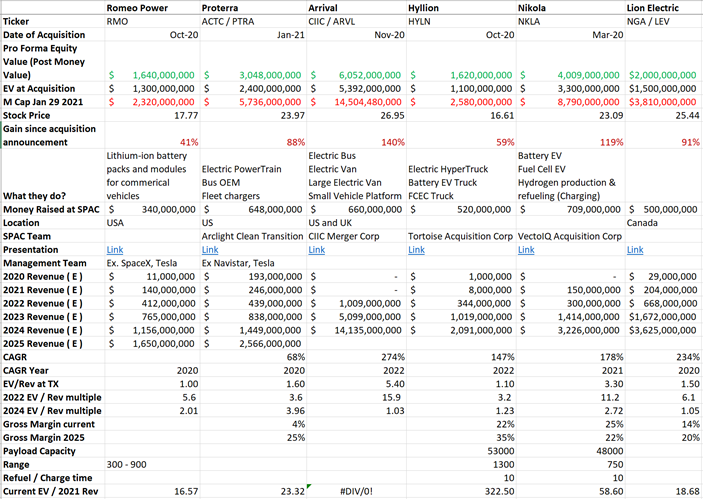
Task: Select the 14,135,000,000 2024 revenue cell
Action: [x=356, y=330]
